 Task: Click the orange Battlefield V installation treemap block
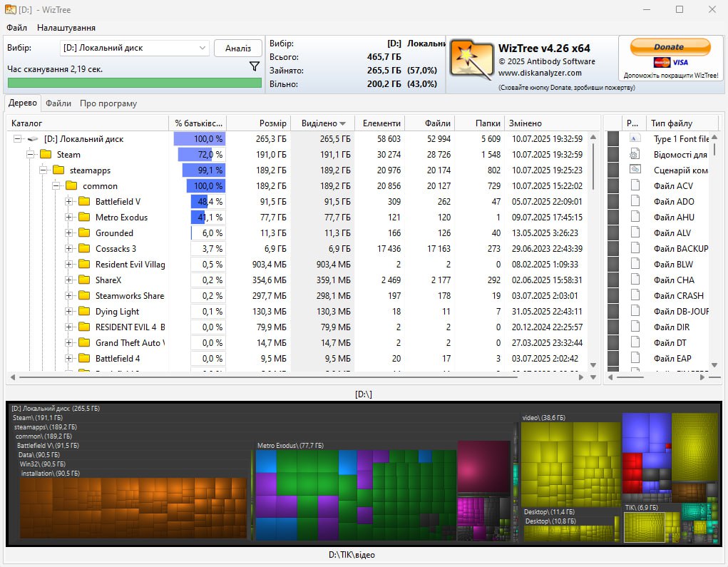pyautogui.click(x=133, y=509)
